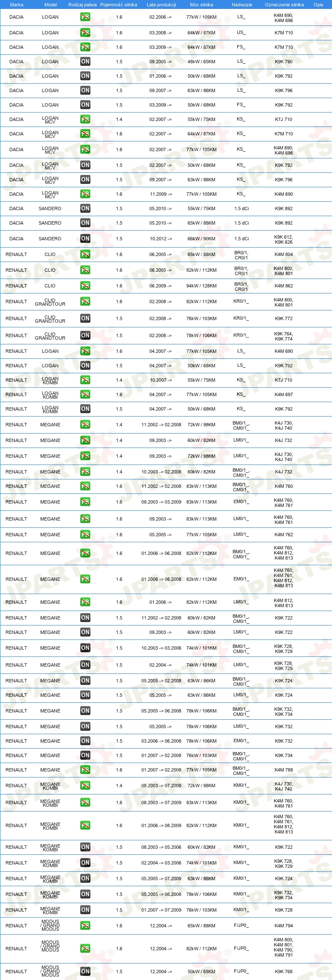Click the engine code cell K9K 790
This screenshot has height=980, width=332.
click(284, 62)
